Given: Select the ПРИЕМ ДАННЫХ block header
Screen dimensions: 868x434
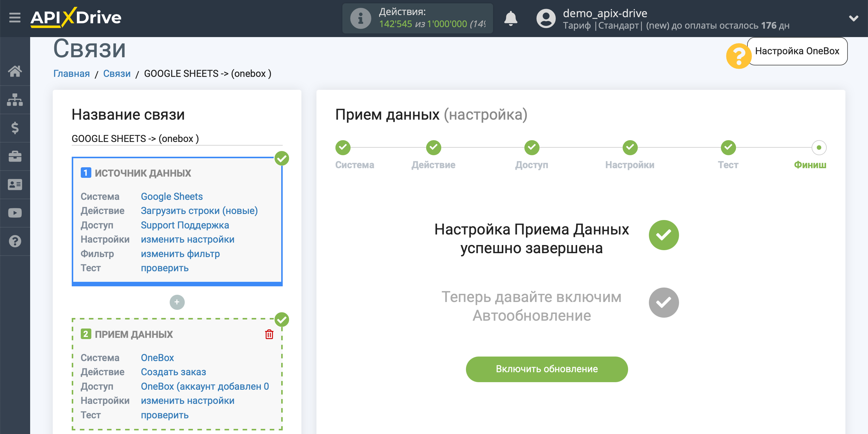Looking at the screenshot, I should [x=134, y=334].
